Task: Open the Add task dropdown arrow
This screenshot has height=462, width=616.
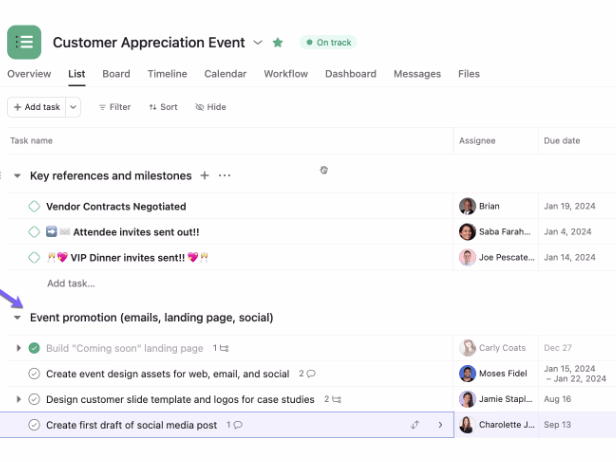Action: pyautogui.click(x=73, y=107)
